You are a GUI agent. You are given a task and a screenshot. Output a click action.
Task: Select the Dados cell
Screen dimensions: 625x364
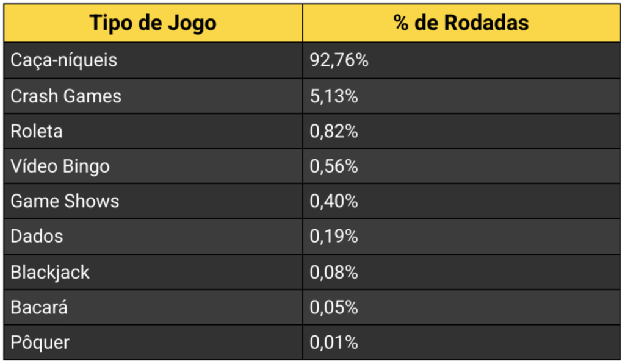(x=37, y=237)
